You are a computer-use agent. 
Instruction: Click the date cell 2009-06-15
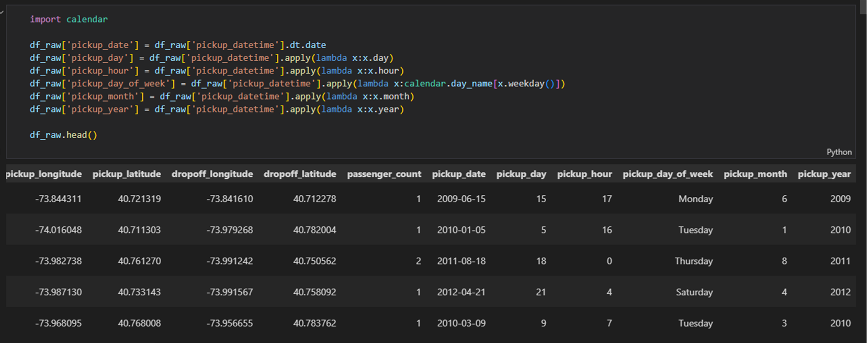tap(461, 199)
